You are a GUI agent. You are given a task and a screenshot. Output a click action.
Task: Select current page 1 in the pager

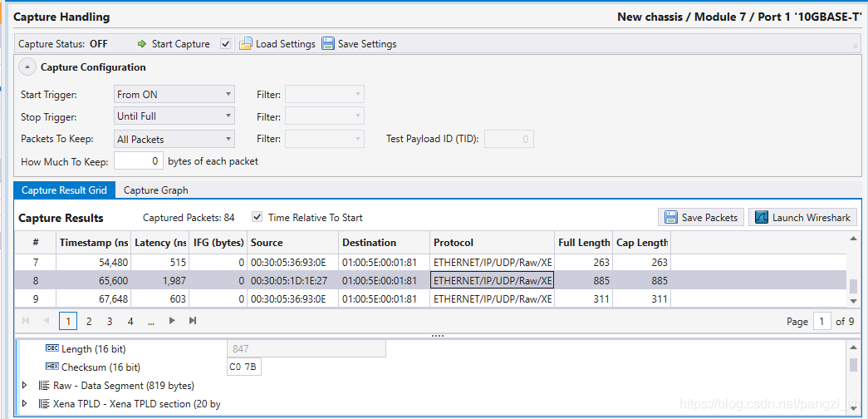(x=68, y=321)
